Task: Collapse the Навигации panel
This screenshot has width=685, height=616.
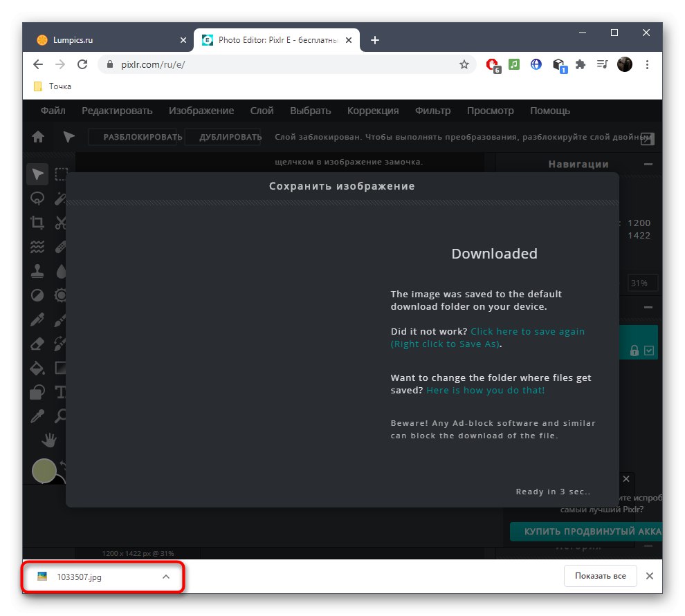Action: coord(648,164)
